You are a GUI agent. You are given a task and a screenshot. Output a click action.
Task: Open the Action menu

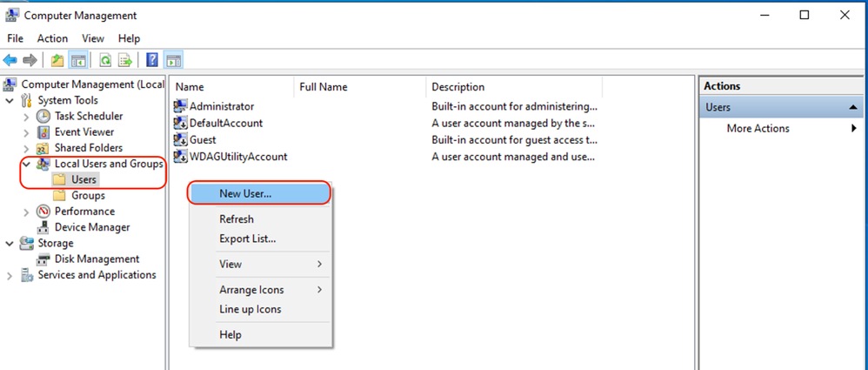tap(52, 38)
